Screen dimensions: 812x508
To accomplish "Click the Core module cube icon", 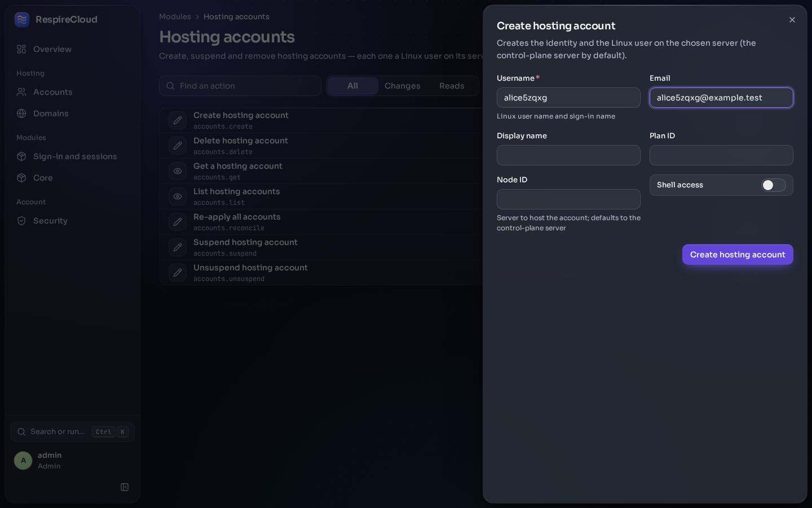I will 21,178.
